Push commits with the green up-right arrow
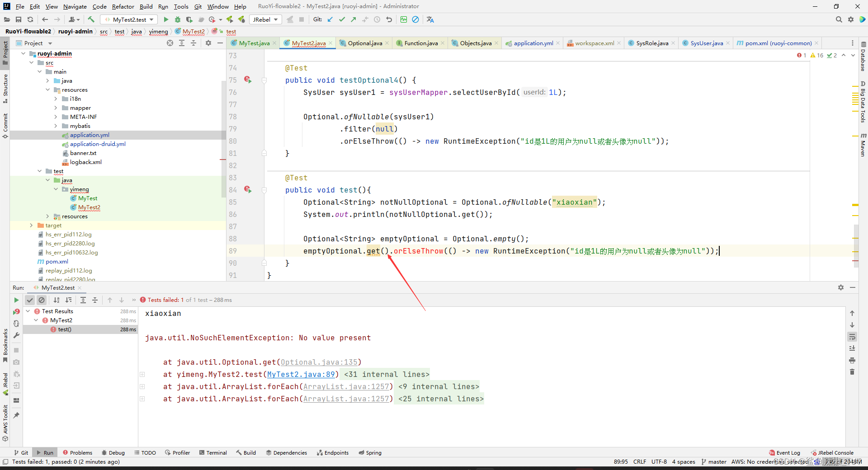 point(354,19)
